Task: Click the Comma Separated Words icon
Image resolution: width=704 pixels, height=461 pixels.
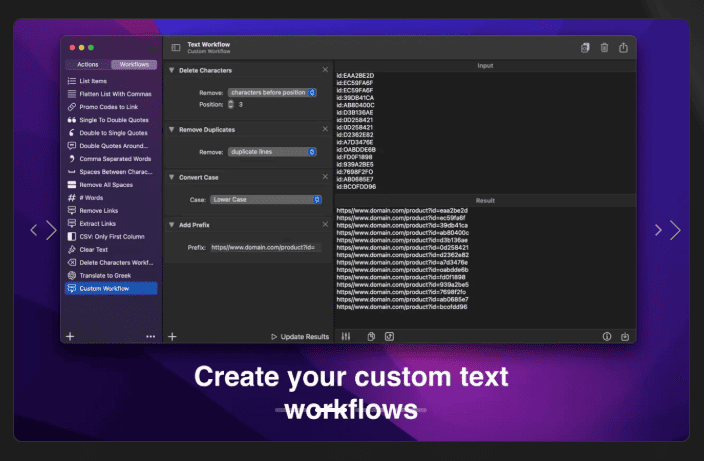Action: tap(71, 158)
